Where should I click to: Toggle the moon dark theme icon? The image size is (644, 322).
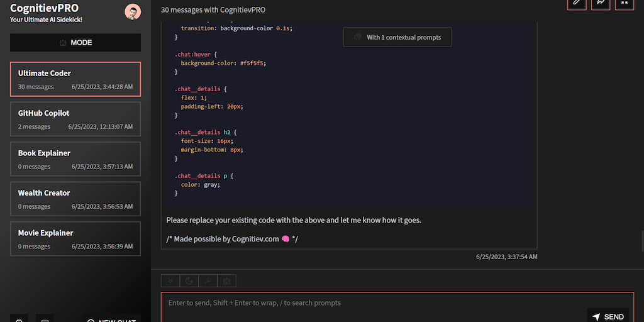click(x=189, y=281)
